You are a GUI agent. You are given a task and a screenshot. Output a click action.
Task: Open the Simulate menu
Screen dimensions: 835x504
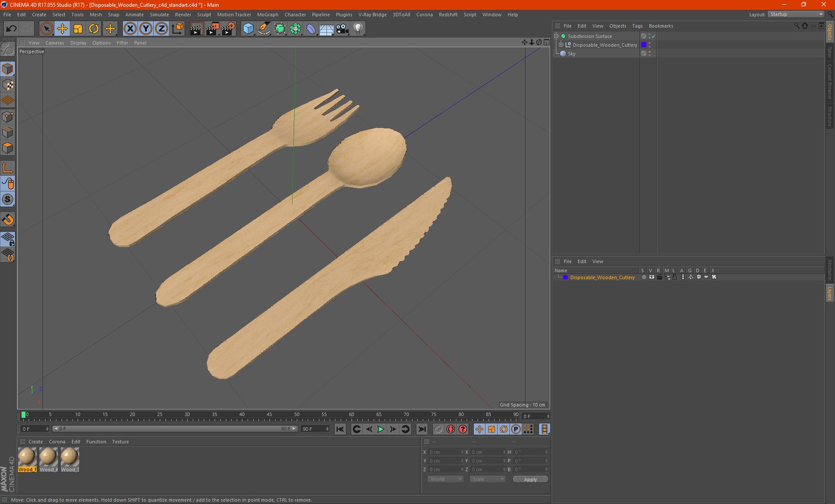click(159, 14)
